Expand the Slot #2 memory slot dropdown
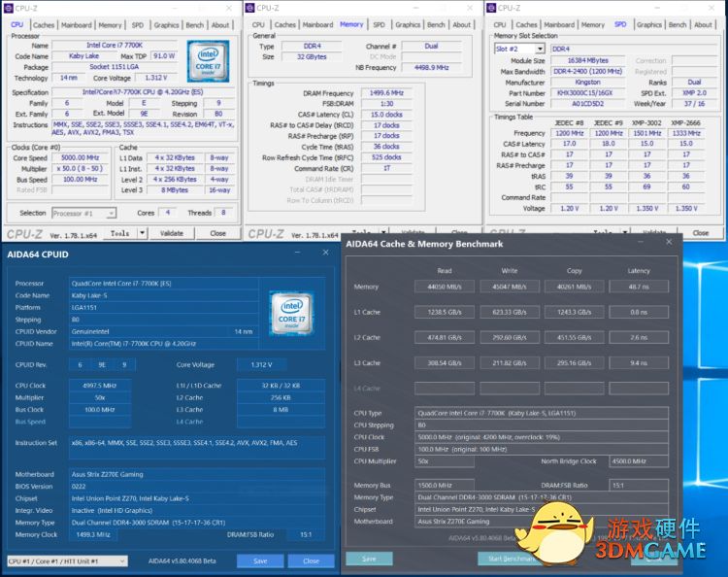The width and height of the screenshot is (728, 577). [540, 49]
